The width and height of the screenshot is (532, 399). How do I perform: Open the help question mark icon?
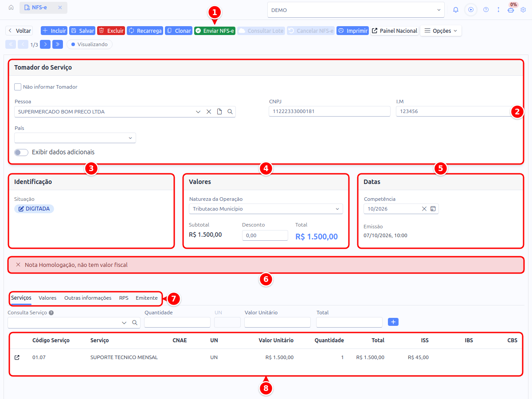[x=486, y=10]
